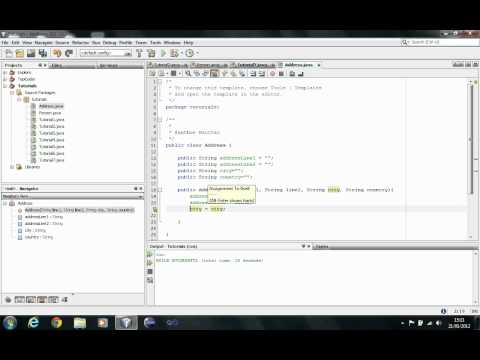480x360 pixels.
Task: Open the Profile Project dropdown arrow
Action: 198,53
